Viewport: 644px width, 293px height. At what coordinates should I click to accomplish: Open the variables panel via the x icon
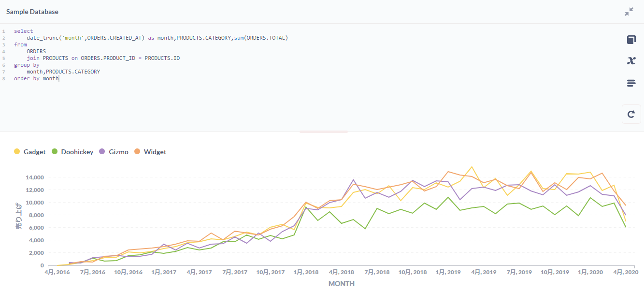pyautogui.click(x=631, y=61)
